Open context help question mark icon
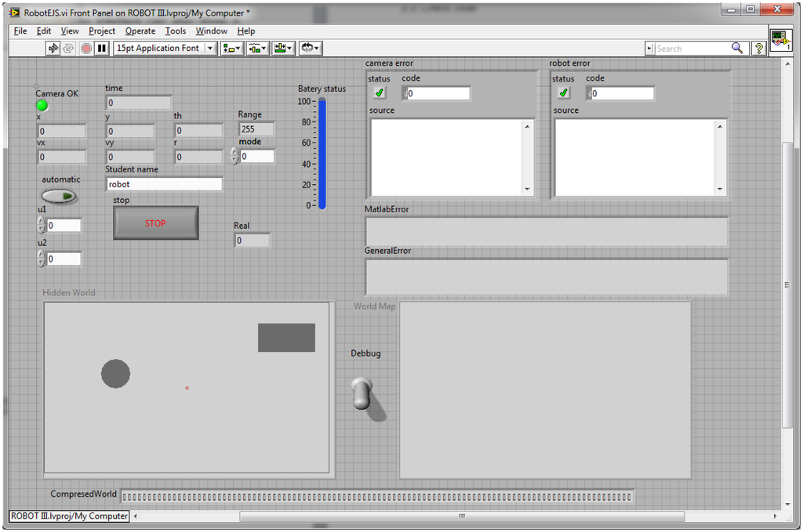This screenshot has height=532, width=803. coord(759,49)
